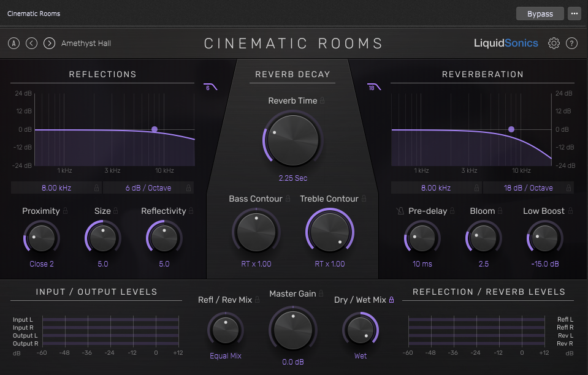Screen dimensions: 588x375
Task: Toggle the Reflectivity lock icon
Action: coord(191,211)
